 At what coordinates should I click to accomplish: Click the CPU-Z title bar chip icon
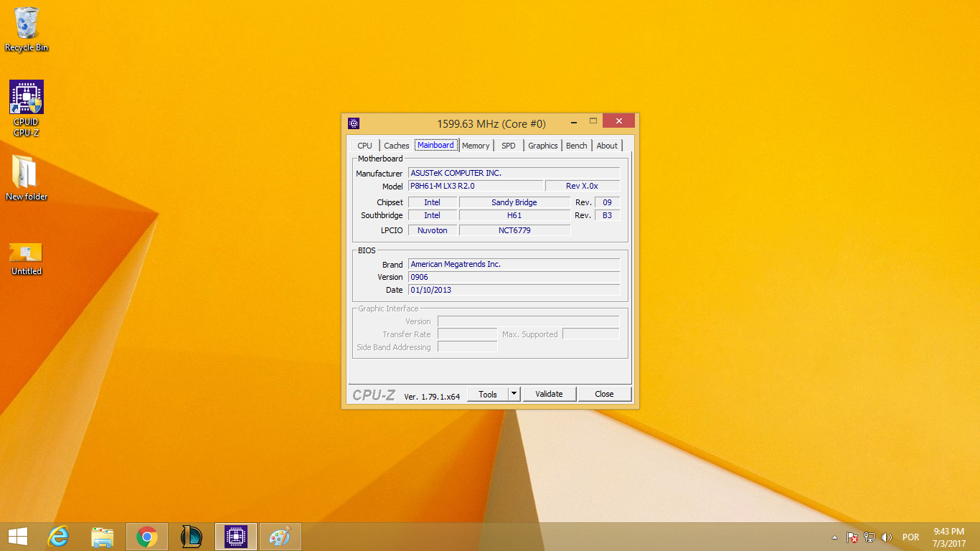(x=354, y=123)
